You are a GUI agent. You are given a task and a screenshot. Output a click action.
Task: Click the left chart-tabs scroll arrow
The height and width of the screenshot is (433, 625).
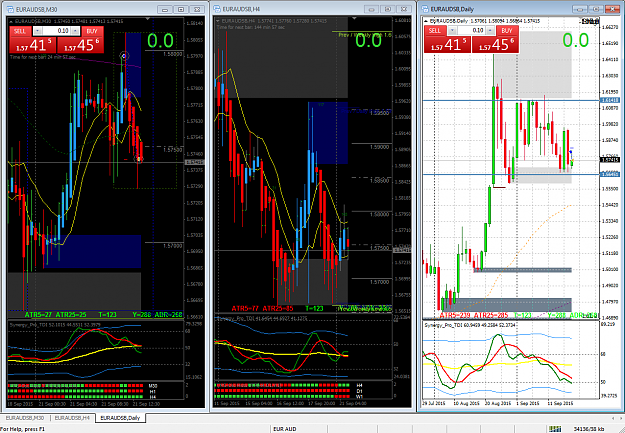pos(613,418)
